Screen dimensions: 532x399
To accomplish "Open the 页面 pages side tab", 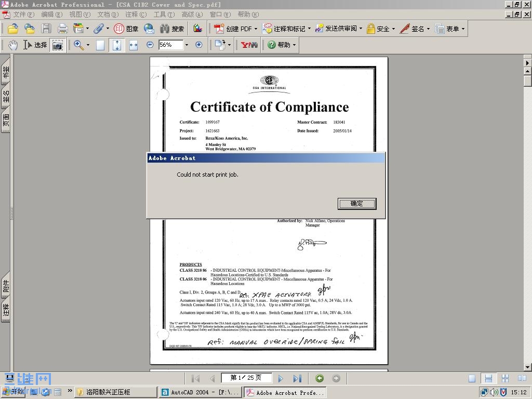I will 6,120.
